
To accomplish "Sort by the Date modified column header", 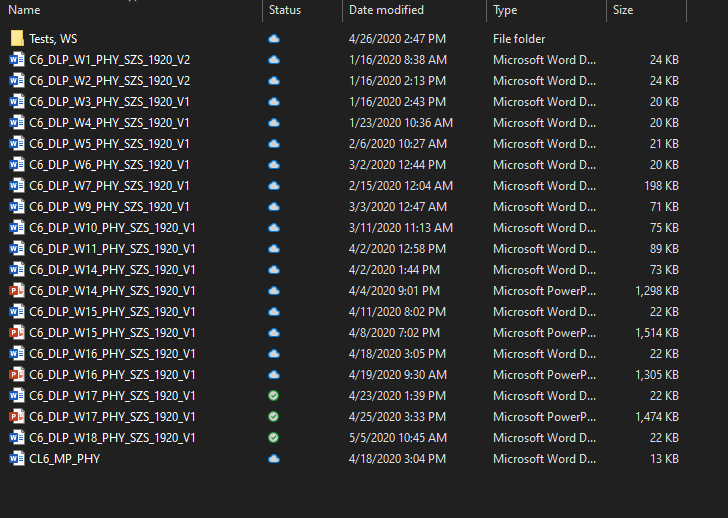I will pos(386,10).
